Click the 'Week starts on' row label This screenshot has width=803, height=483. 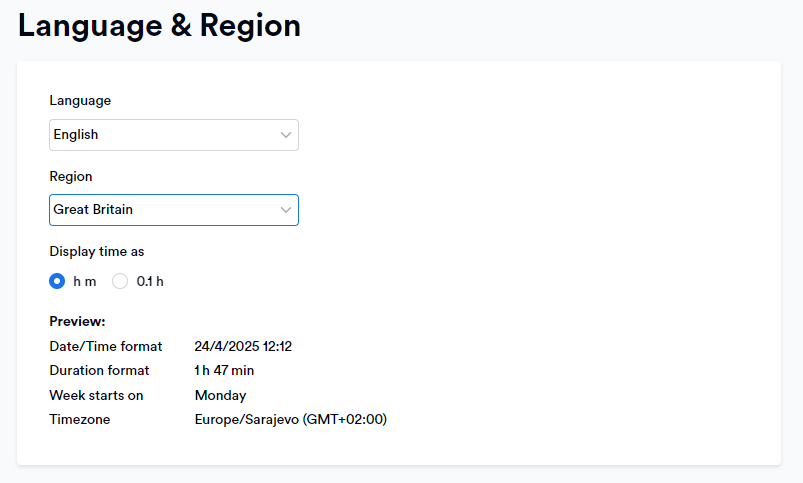pos(96,395)
